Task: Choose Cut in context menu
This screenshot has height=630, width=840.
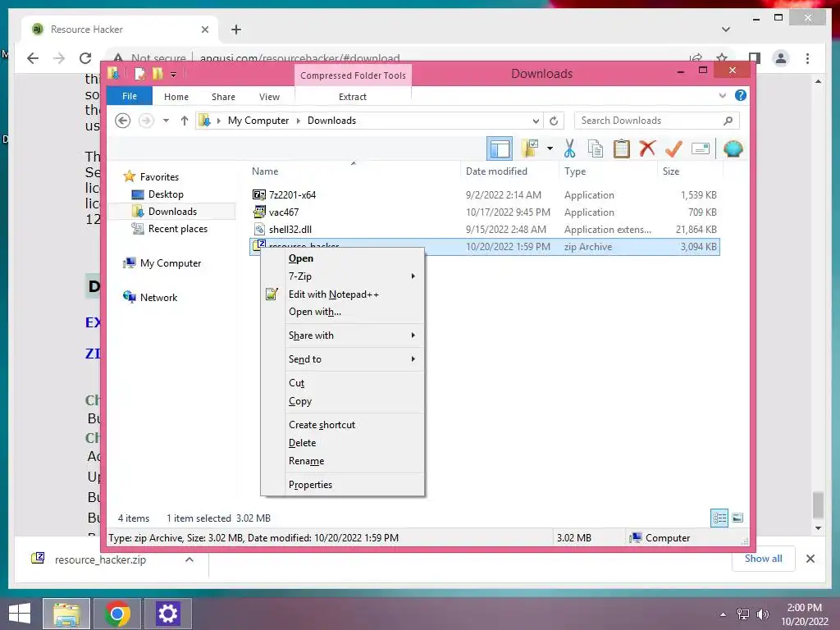Action: [342, 383]
